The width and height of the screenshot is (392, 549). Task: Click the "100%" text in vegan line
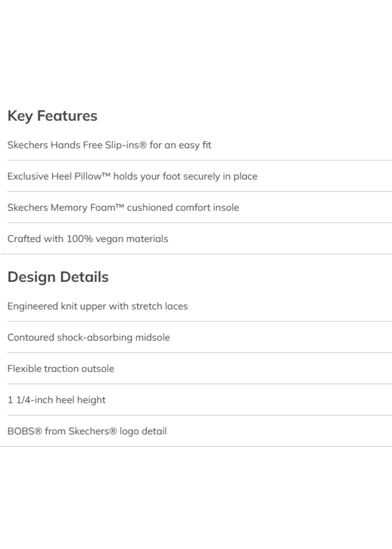(x=80, y=239)
